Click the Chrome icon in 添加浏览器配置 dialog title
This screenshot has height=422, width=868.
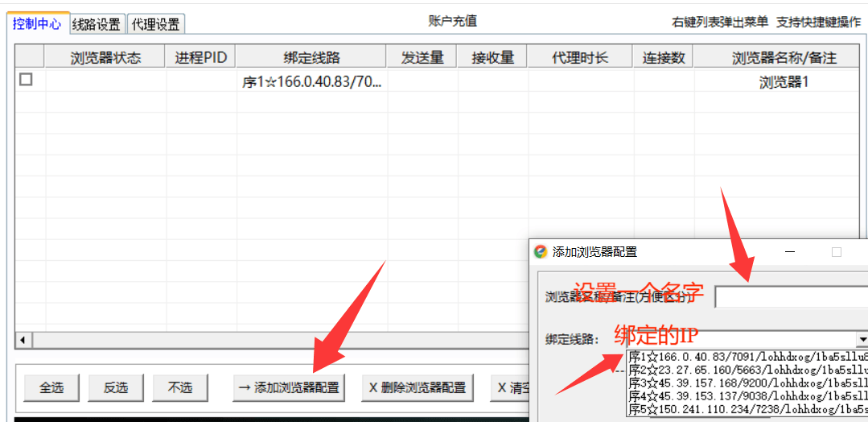click(540, 252)
